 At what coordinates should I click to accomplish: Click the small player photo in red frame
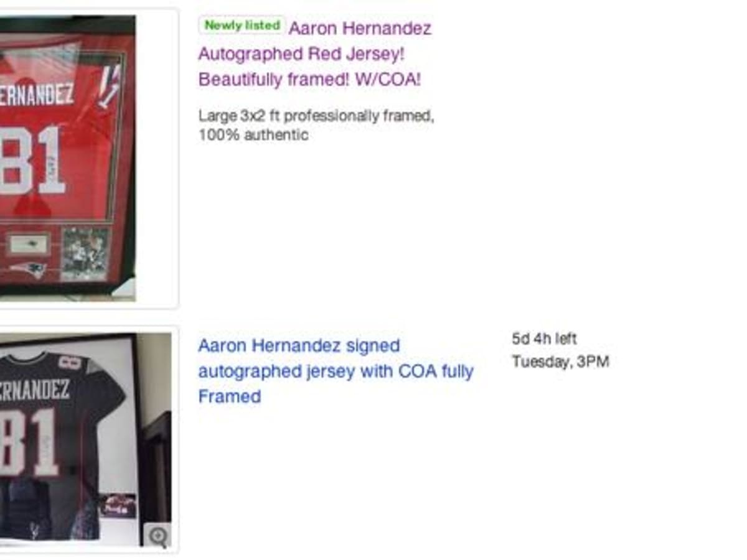85,254
